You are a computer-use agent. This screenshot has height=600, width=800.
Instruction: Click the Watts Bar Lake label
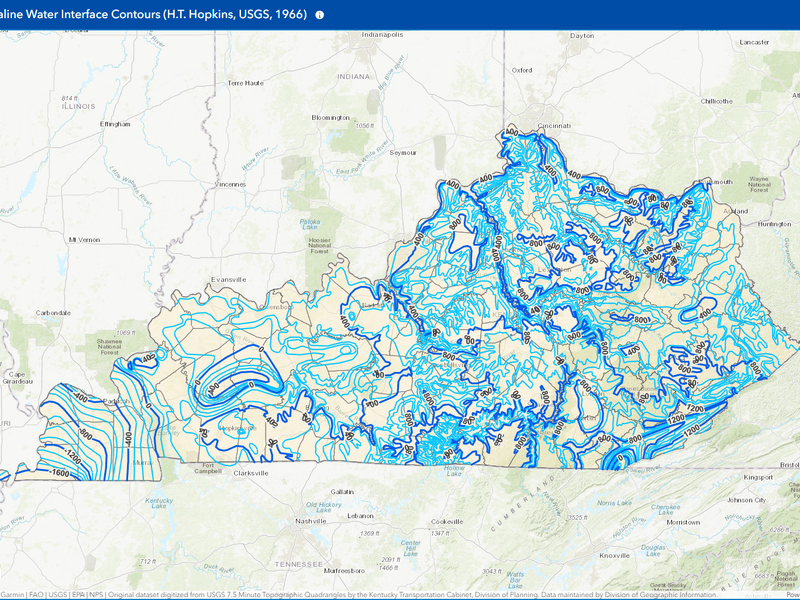tap(515, 580)
